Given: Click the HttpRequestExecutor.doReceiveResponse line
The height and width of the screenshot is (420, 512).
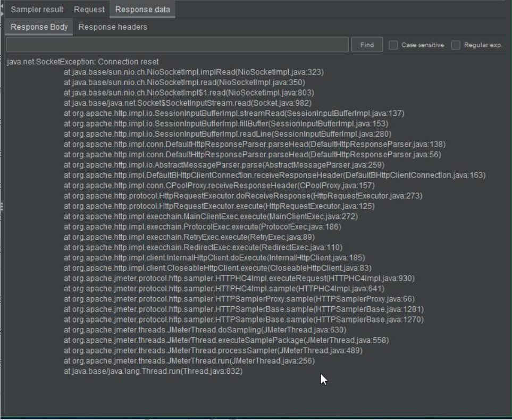Looking at the screenshot, I should pos(244,196).
